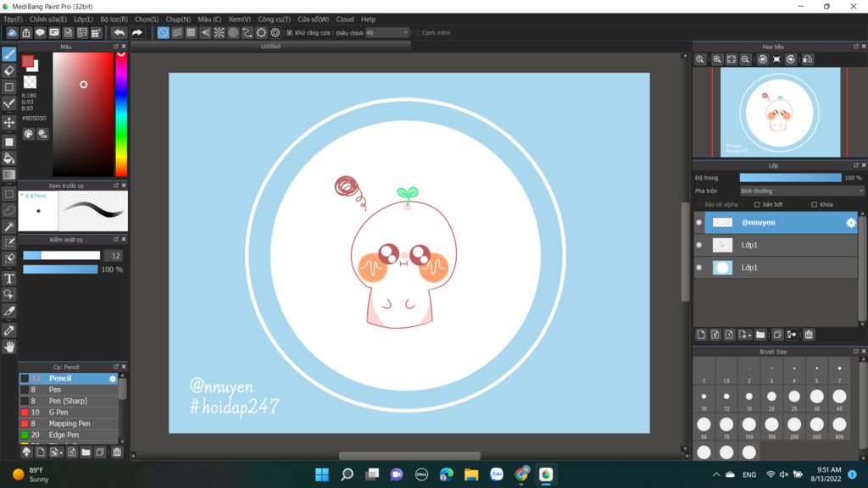
Task: Click the navigator canvas preview thumbnail
Action: click(780, 113)
